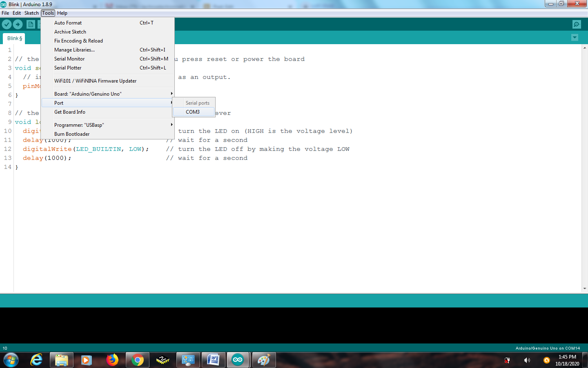Open the tab options dropdown arrow

pyautogui.click(x=575, y=38)
